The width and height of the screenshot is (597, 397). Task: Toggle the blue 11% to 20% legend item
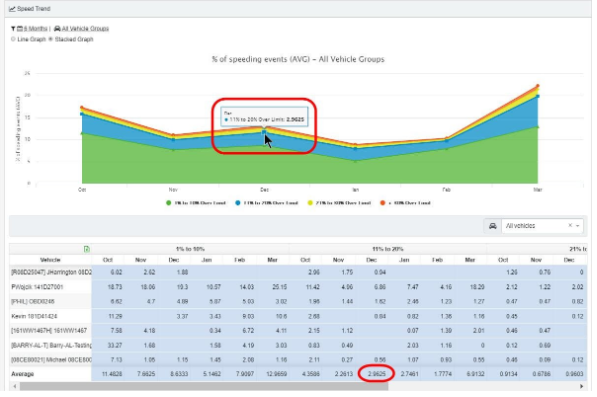pyautogui.click(x=267, y=203)
